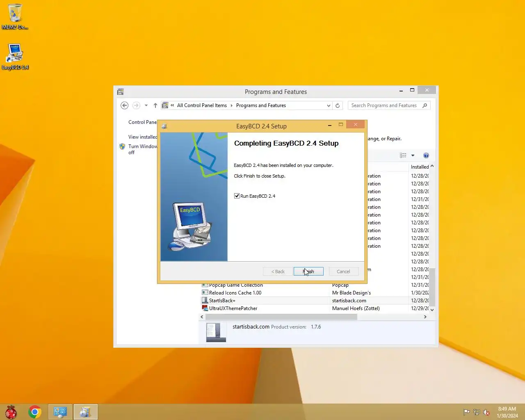Launch Google Chrome from the taskbar
The width and height of the screenshot is (525, 420).
(35, 412)
